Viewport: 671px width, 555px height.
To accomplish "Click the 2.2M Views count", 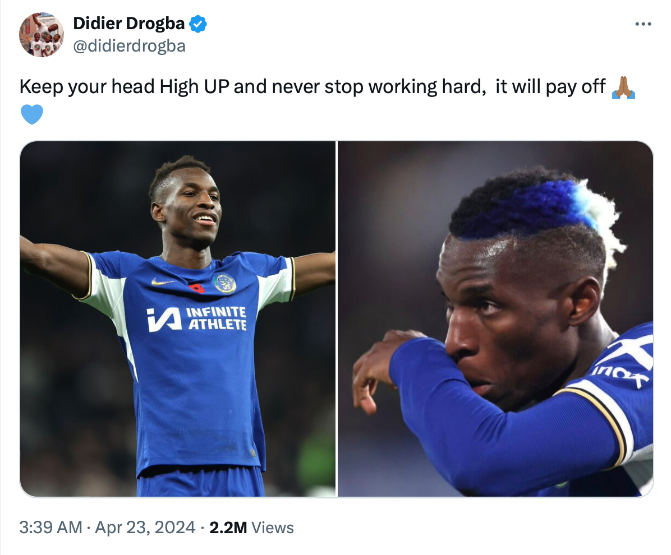I will tap(251, 527).
